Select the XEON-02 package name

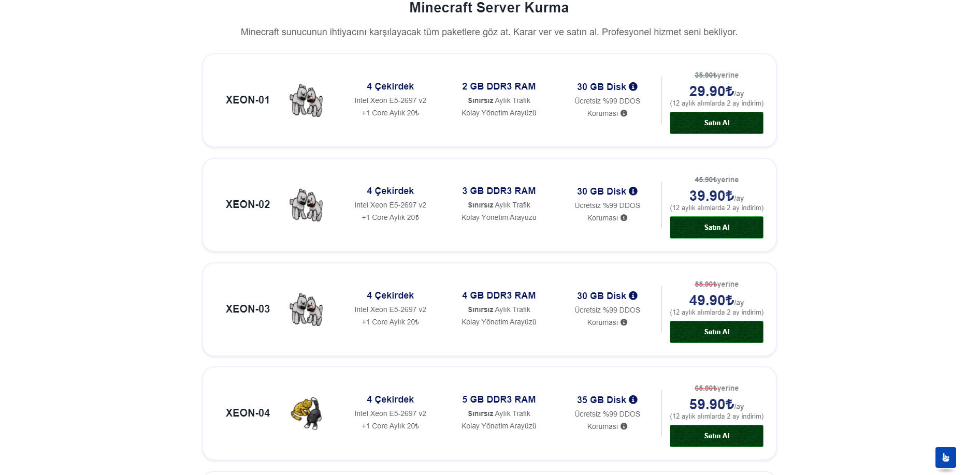248,204
